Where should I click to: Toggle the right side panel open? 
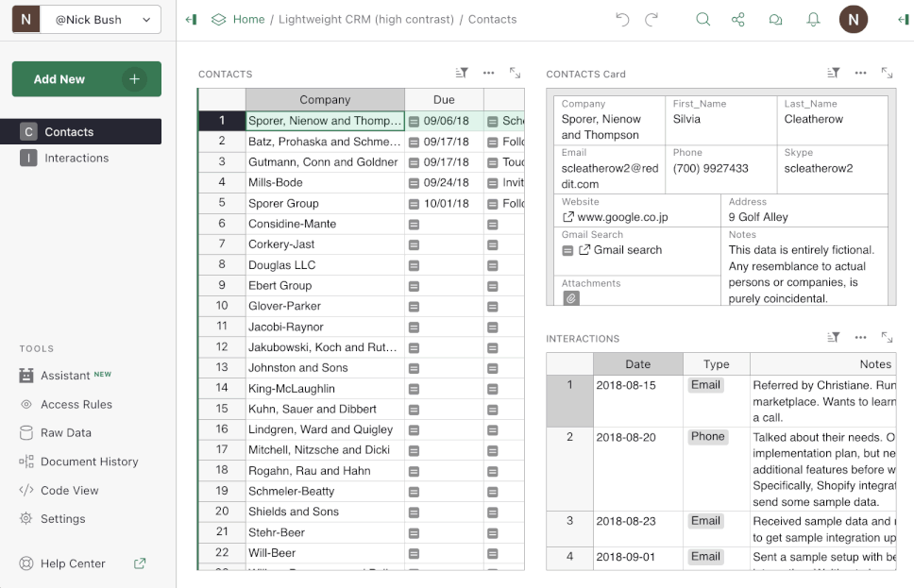click(903, 19)
